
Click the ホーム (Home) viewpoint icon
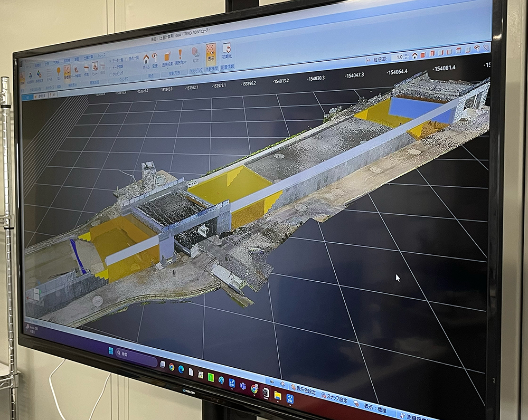click(x=146, y=59)
